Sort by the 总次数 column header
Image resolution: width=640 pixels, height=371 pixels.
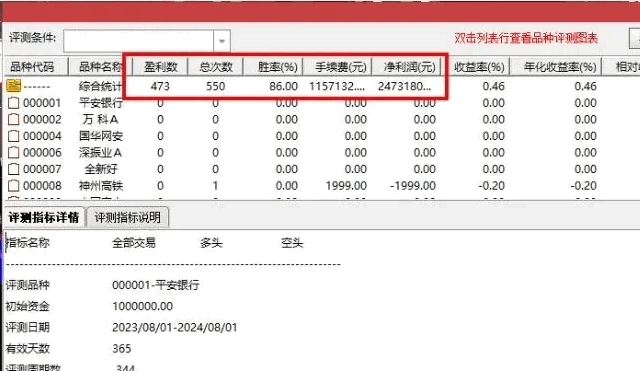point(216,67)
